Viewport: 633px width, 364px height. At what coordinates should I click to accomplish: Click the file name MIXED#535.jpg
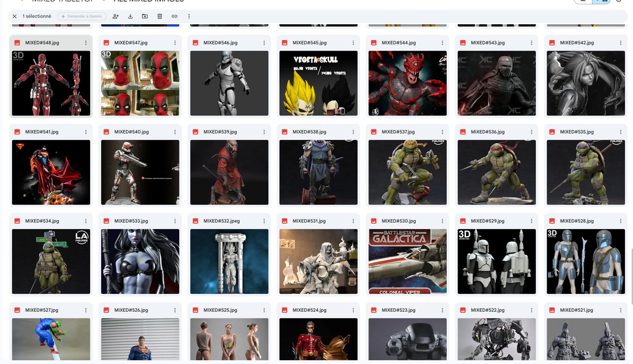[577, 132]
